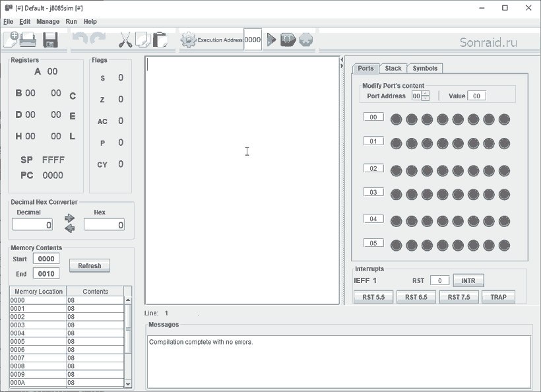Trigger the RST 5.5 interrupt
The height and width of the screenshot is (392, 541).
click(x=373, y=297)
